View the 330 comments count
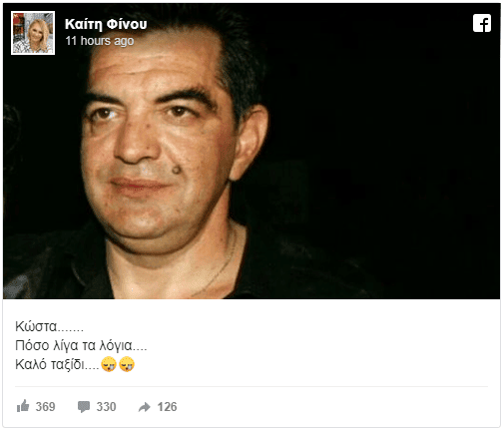 106,406
